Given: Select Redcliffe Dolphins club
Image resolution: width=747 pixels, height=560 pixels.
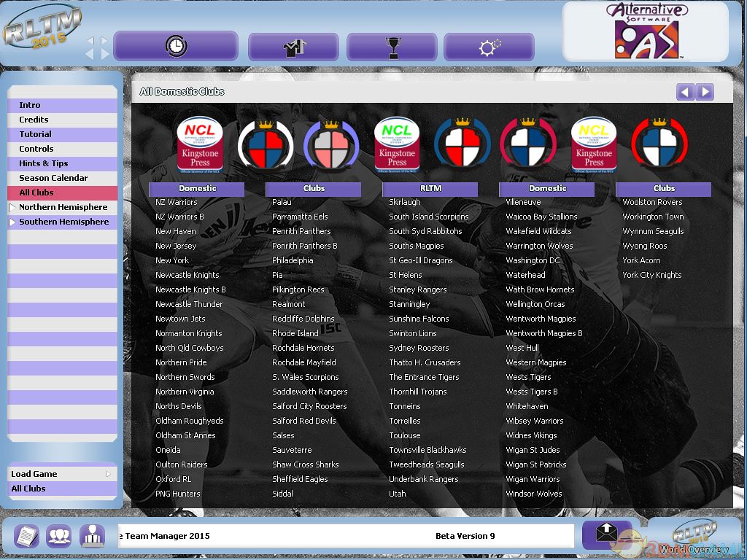Looking at the screenshot, I should pos(303,319).
